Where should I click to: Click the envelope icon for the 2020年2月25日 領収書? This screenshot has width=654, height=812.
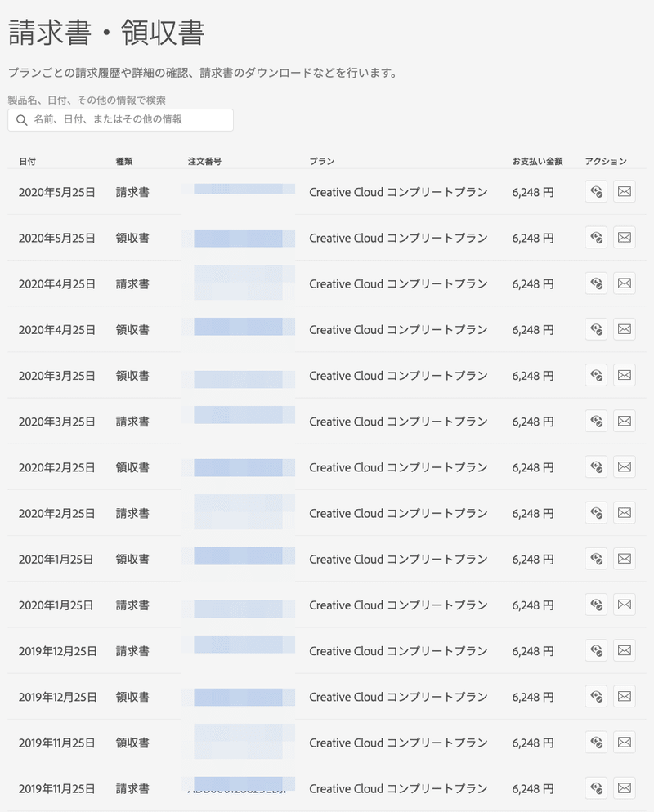click(x=625, y=466)
